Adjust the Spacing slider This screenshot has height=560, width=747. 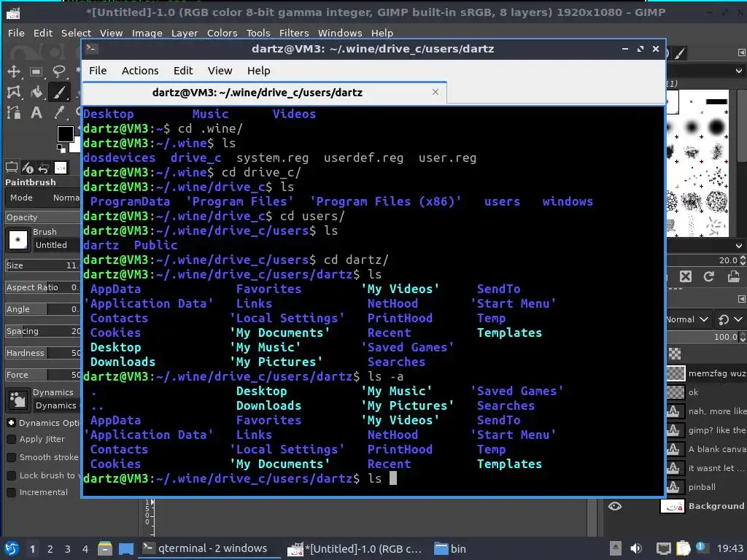tap(43, 331)
